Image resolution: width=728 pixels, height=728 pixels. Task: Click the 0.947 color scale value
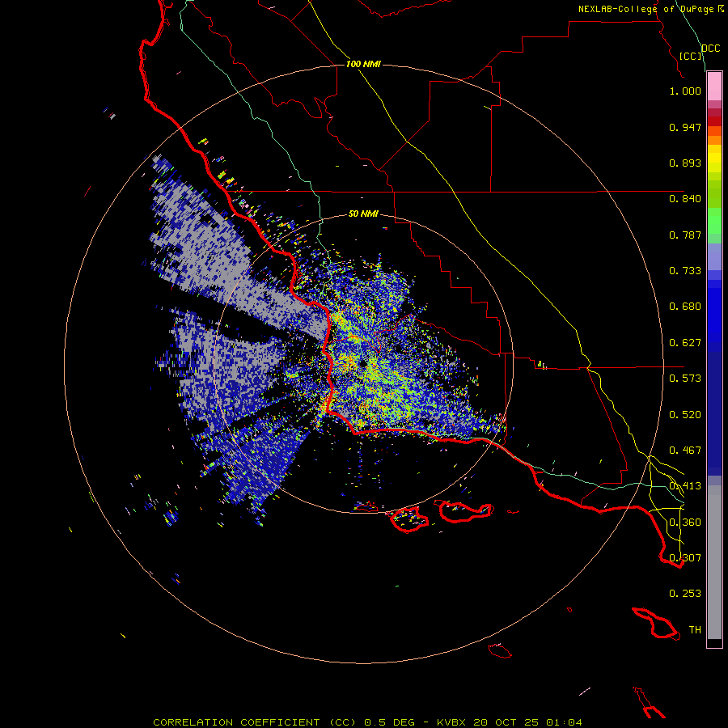click(x=685, y=127)
